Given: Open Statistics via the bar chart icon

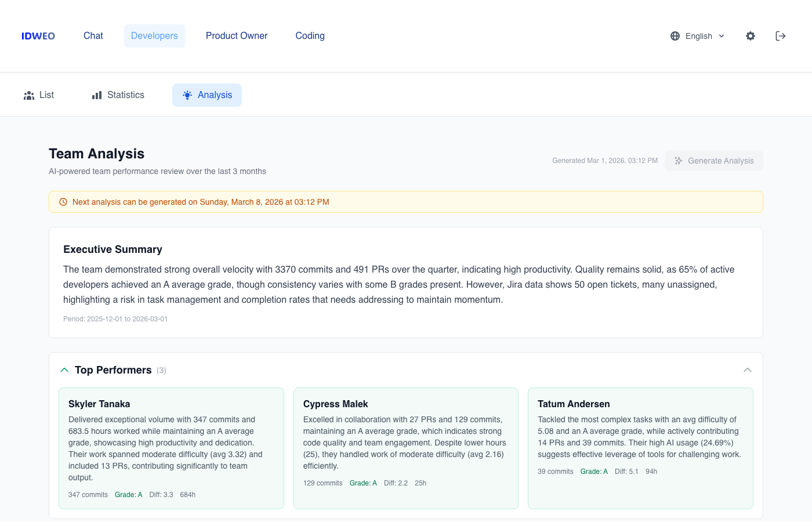Looking at the screenshot, I should pyautogui.click(x=96, y=95).
